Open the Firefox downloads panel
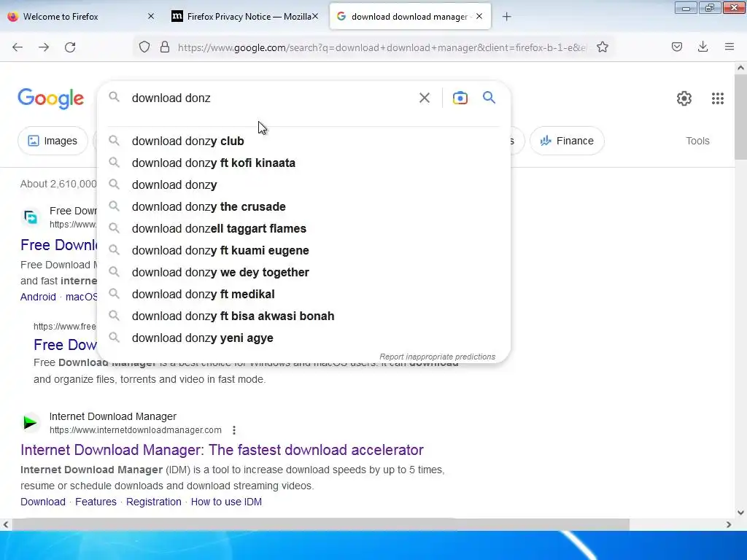Viewport: 747px width, 560px height. [x=703, y=47]
